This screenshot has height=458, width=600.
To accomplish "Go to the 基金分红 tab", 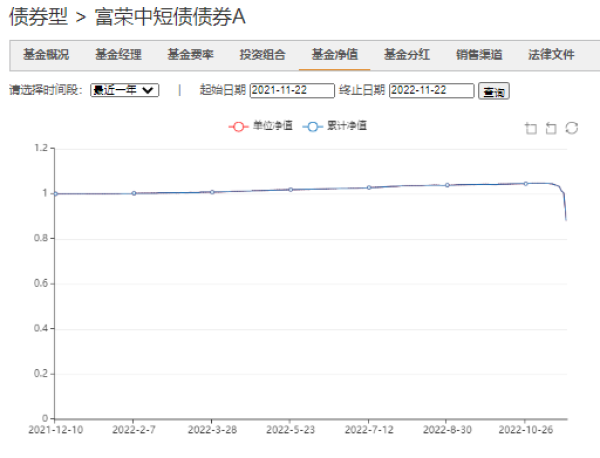I will tap(407, 55).
